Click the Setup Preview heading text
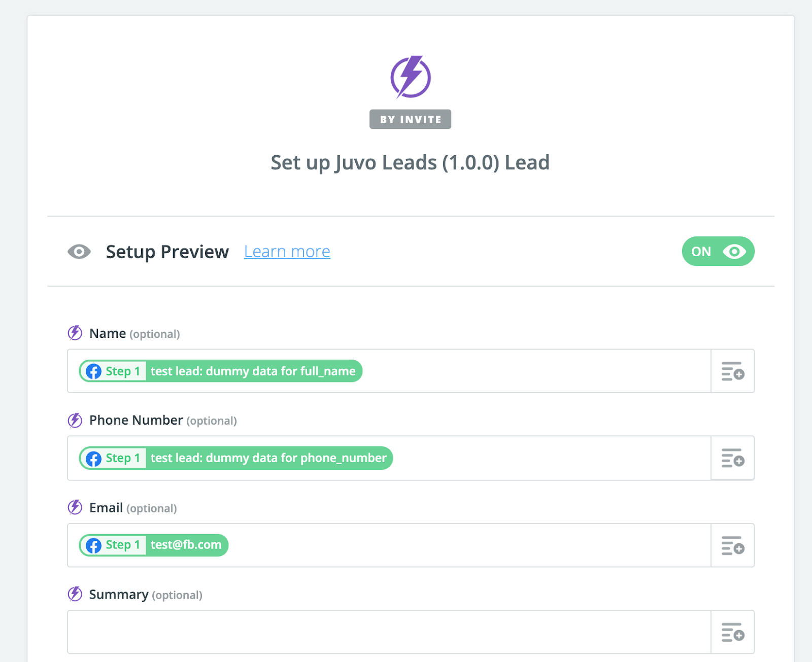Image resolution: width=812 pixels, height=662 pixels. click(x=167, y=252)
